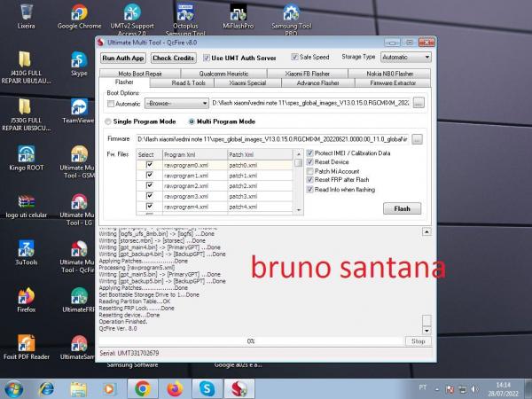Uncheck the rawprogram3.xml row checkbox
532x399 pixels.
click(x=149, y=196)
